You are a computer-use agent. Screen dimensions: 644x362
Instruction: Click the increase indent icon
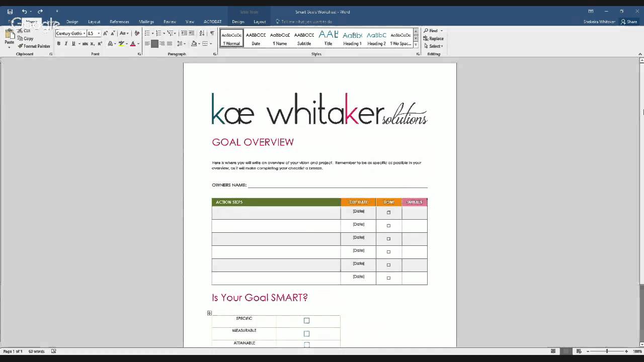coord(192,33)
